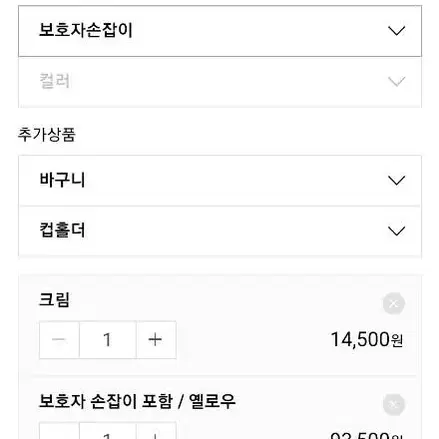Click the chevron arrow beside 보호자손잡이
The image size is (439, 439).
click(x=396, y=31)
